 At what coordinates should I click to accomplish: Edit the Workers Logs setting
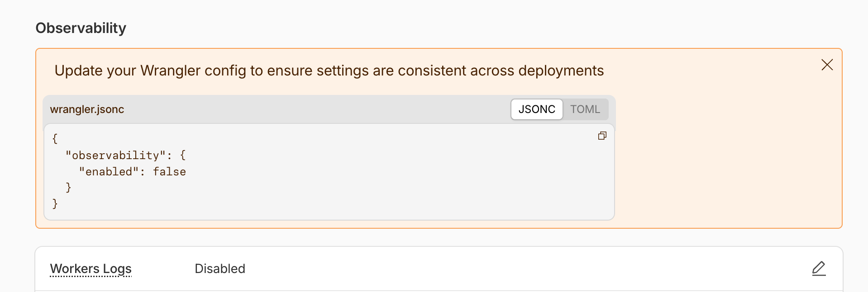(x=819, y=268)
